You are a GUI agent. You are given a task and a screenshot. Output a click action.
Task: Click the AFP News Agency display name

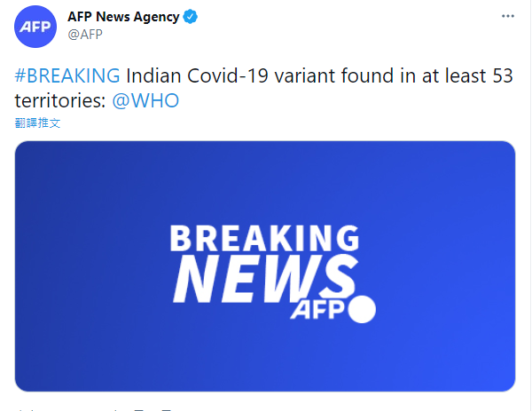pos(122,17)
